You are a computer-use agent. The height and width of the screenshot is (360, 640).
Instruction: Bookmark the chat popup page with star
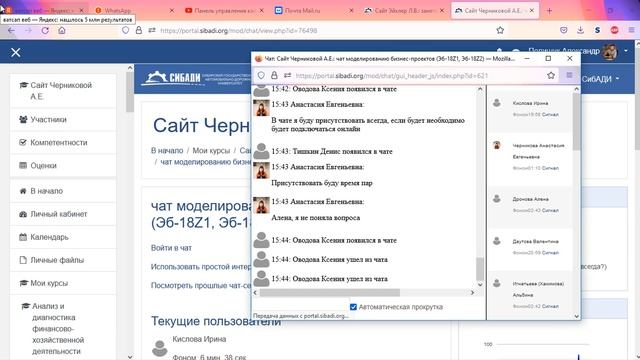pos(551,76)
